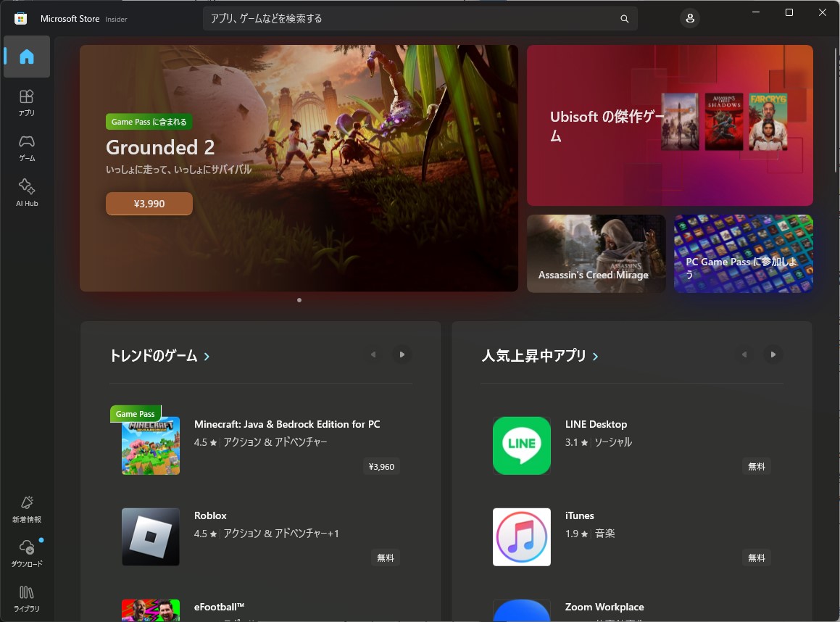The image size is (840, 622).
Task: Advance 人気上昇中アプリ with the right arrow
Action: (x=773, y=354)
